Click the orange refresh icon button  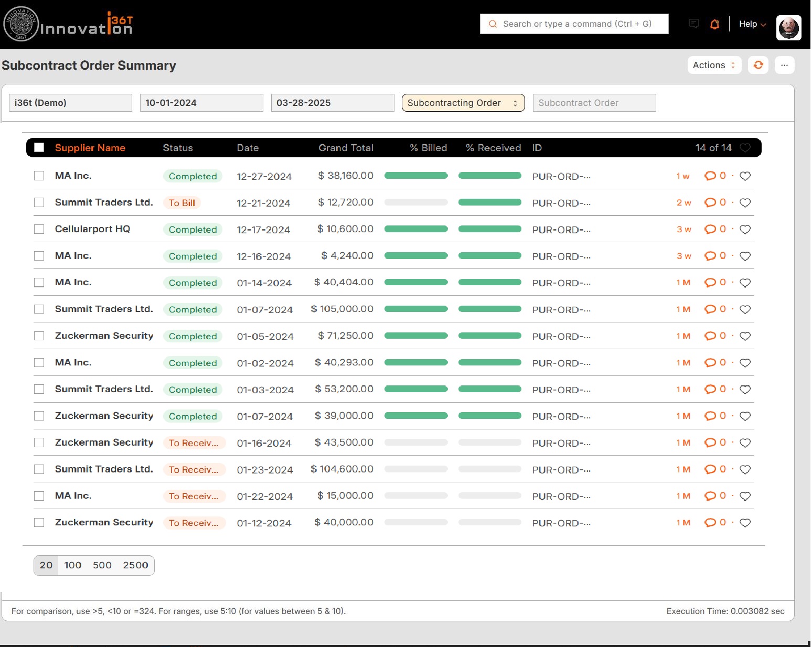click(x=758, y=65)
